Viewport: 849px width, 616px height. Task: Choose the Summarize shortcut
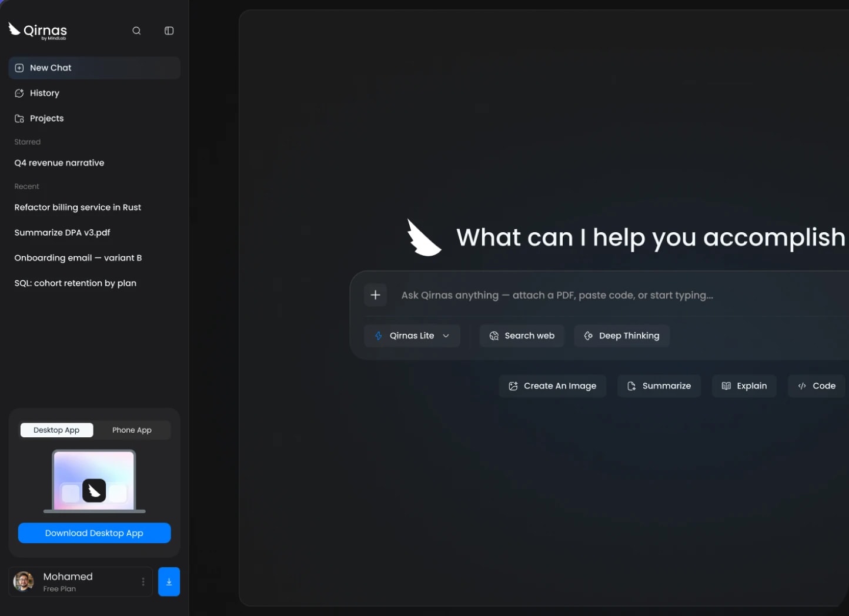(x=659, y=386)
